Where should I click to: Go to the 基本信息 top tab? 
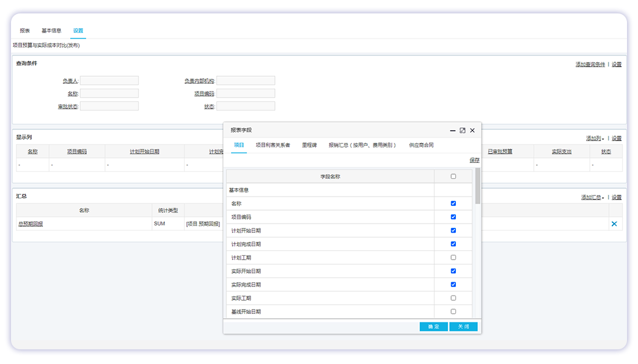(51, 31)
